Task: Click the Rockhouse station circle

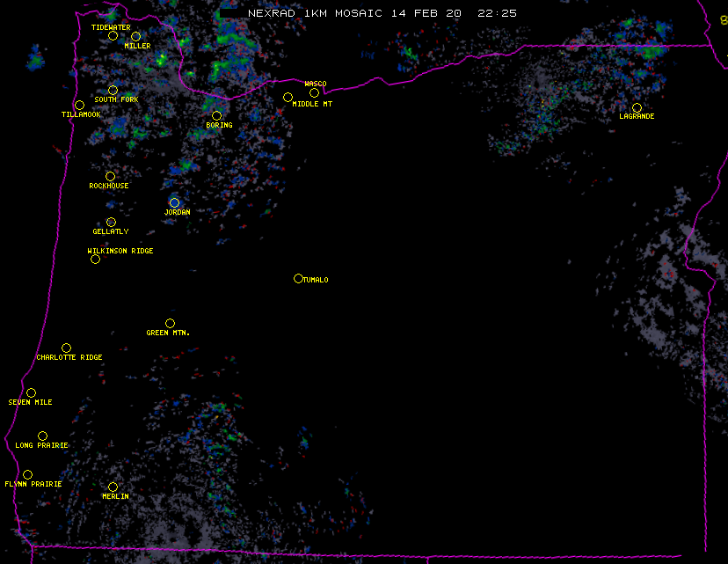Action: [x=110, y=176]
